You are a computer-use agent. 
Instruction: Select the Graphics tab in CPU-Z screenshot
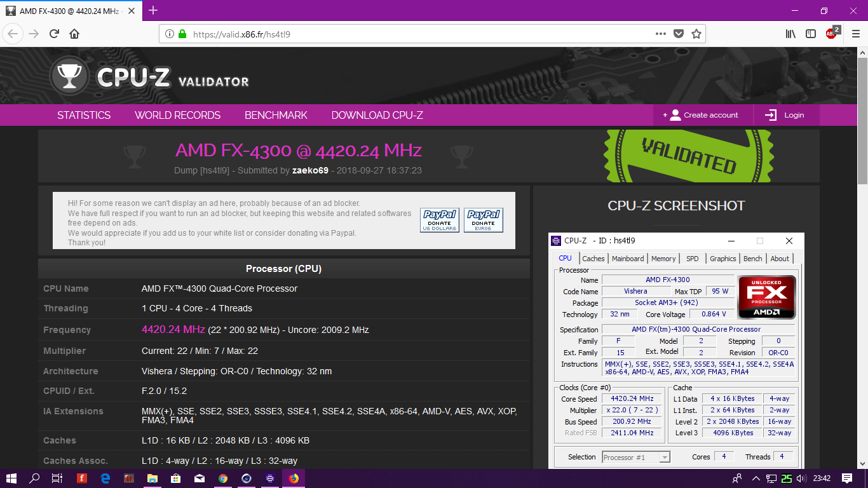(723, 259)
